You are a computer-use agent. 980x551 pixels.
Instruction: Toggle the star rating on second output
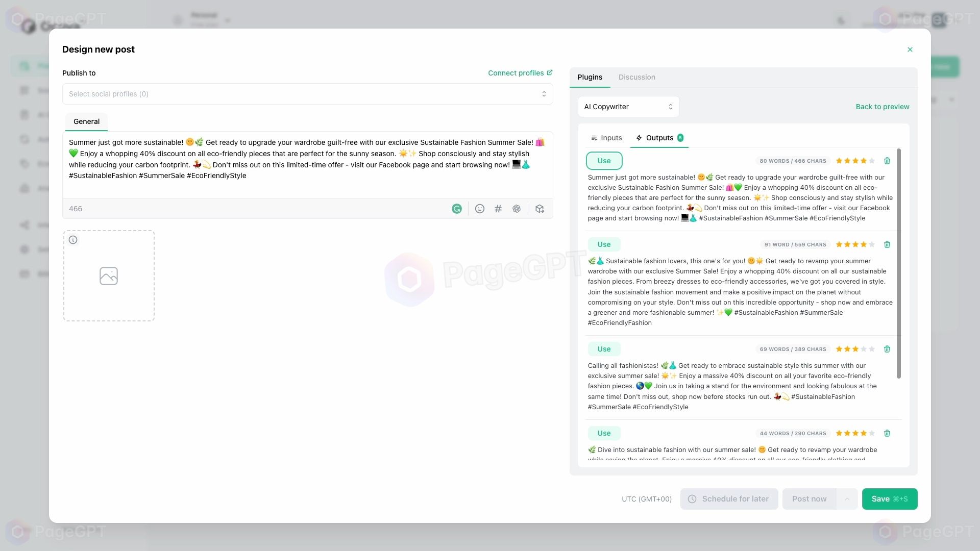tap(856, 244)
